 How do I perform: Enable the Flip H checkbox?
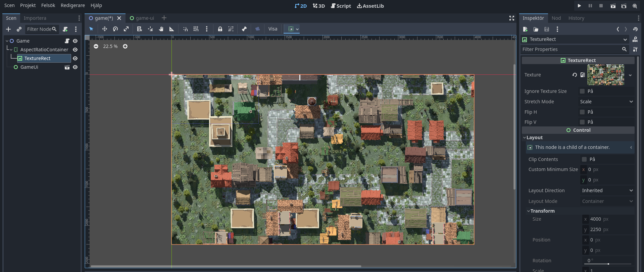click(582, 112)
